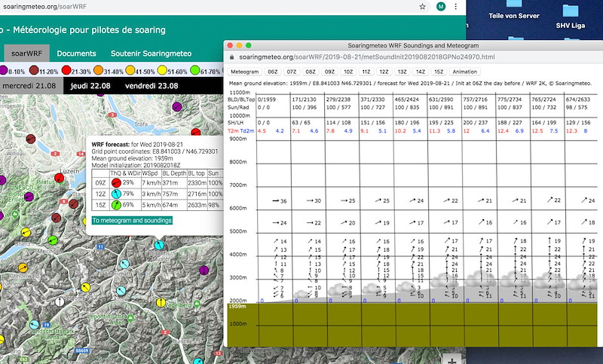Open the 'SHV Liga' desktop folder
The height and width of the screenshot is (364, 603).
(571, 17)
